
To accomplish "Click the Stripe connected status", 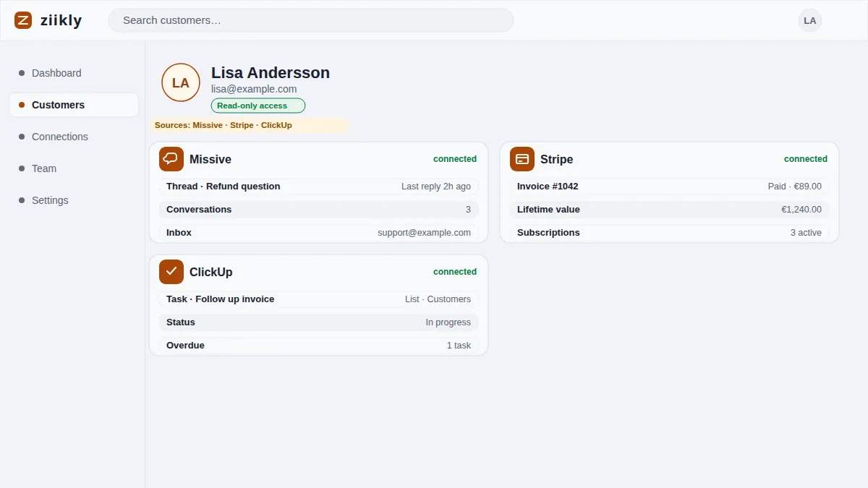I will [806, 159].
